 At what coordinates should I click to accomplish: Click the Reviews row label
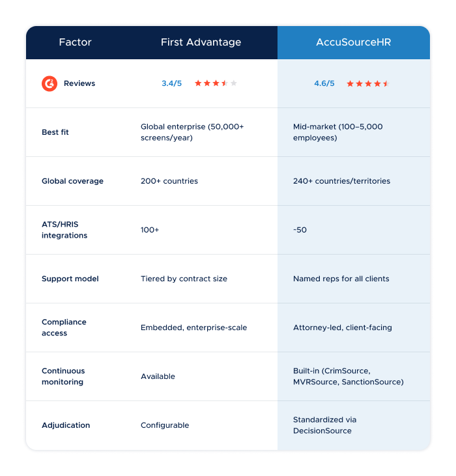79,83
